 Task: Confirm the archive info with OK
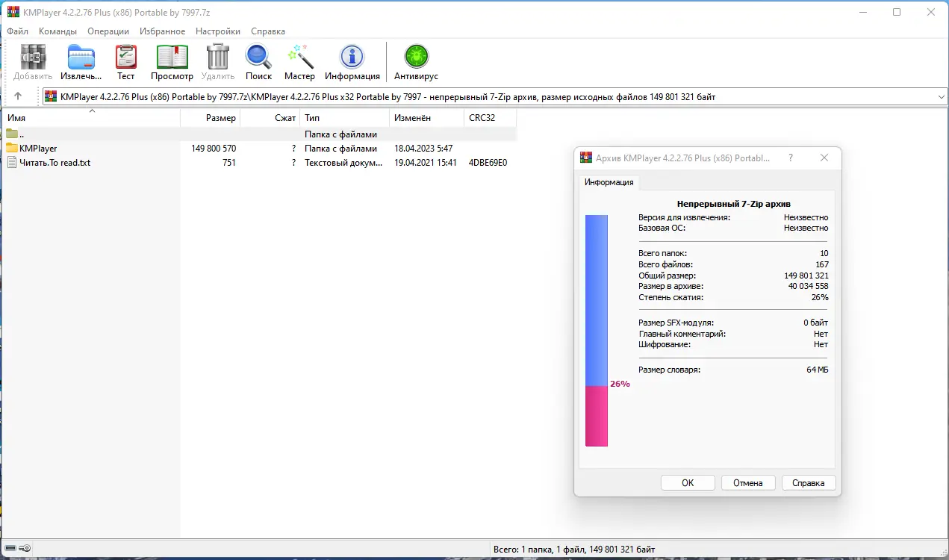pyautogui.click(x=687, y=482)
